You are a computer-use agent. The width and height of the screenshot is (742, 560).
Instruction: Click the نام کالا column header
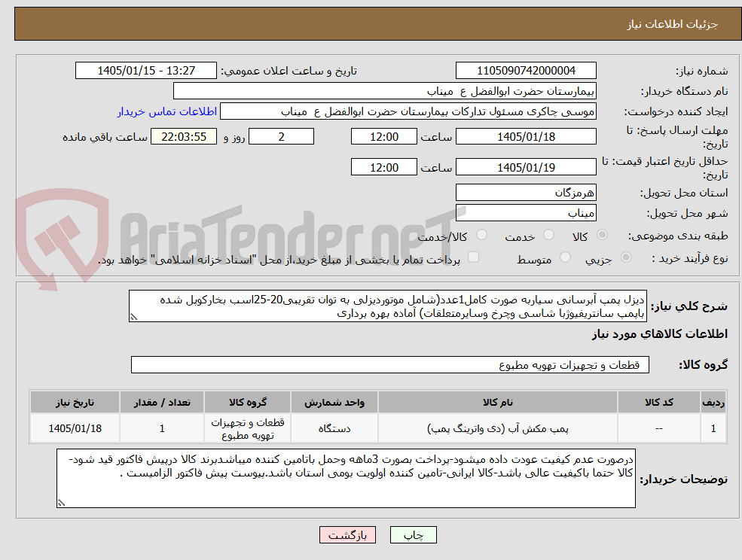pos(498,403)
